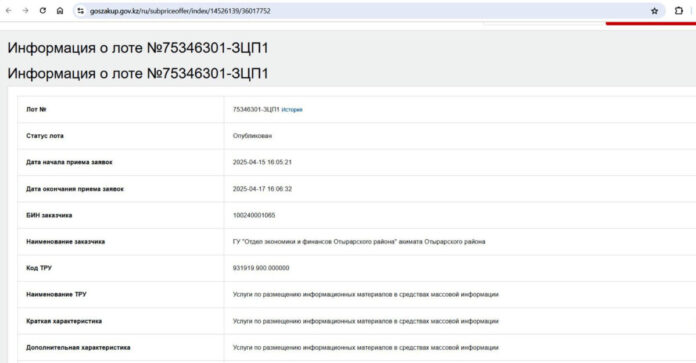Click the Код ТРУ label
The width and height of the screenshot is (696, 363).
pos(39,268)
